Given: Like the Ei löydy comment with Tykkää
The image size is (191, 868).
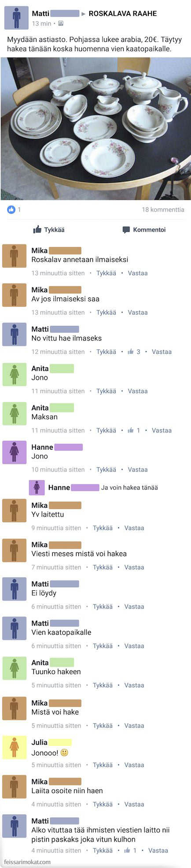Looking at the screenshot, I should tap(103, 607).
